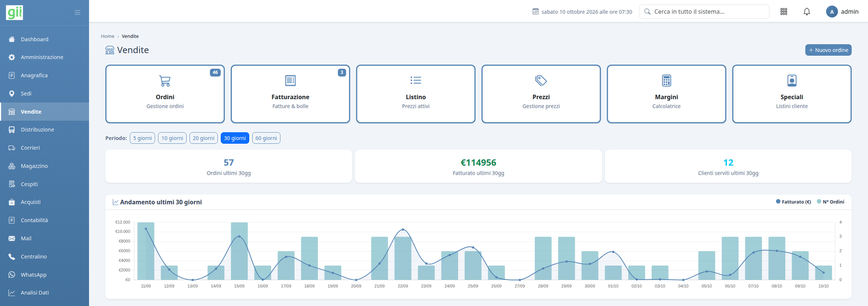Open the Speciali Listini cliente card title
The width and height of the screenshot is (868, 306).
coord(792,97)
